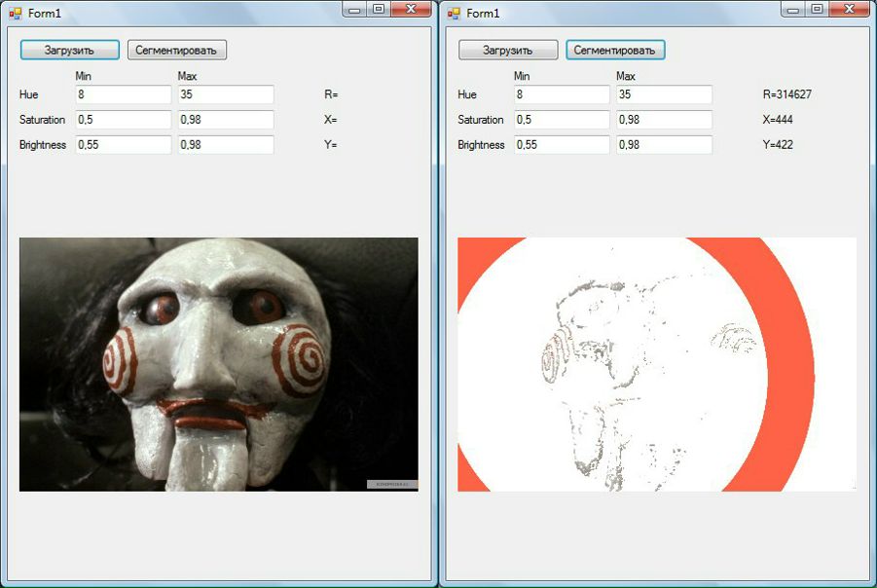Click Загрузить button in right Form1 window
Viewport: 877px width, 588px height.
click(508, 50)
